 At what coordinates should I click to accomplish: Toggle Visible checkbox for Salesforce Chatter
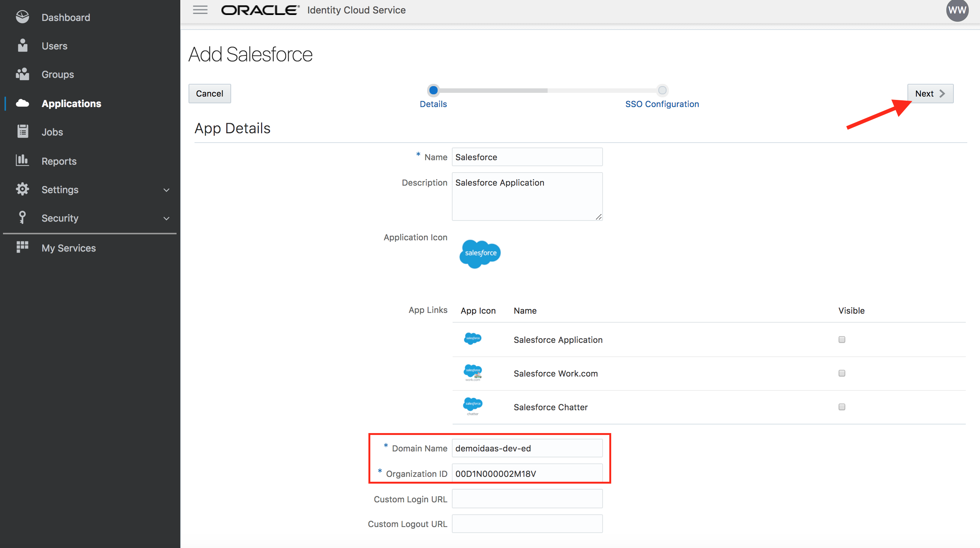[842, 407]
